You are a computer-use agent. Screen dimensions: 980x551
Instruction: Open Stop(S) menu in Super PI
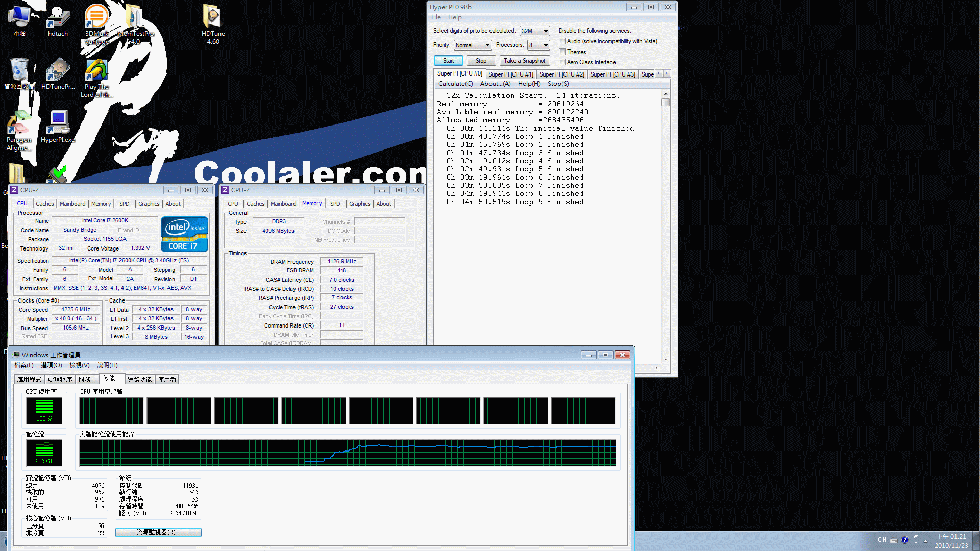tap(558, 84)
